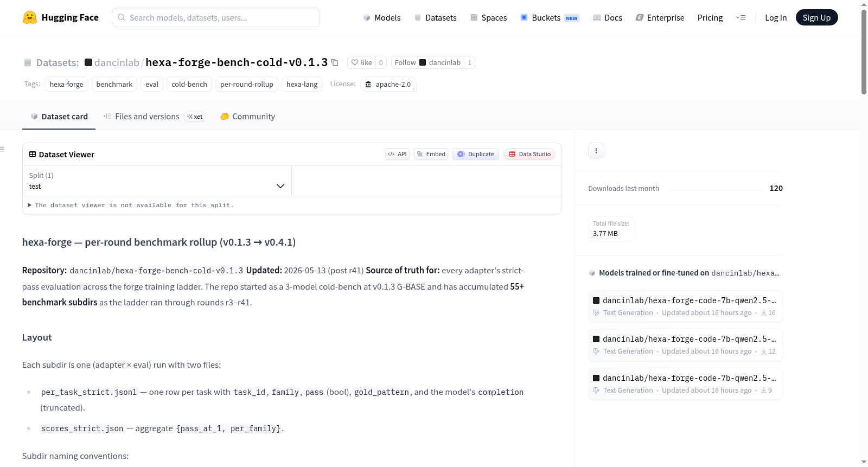
Task: Click the Dataset Viewer table icon
Action: (x=33, y=155)
